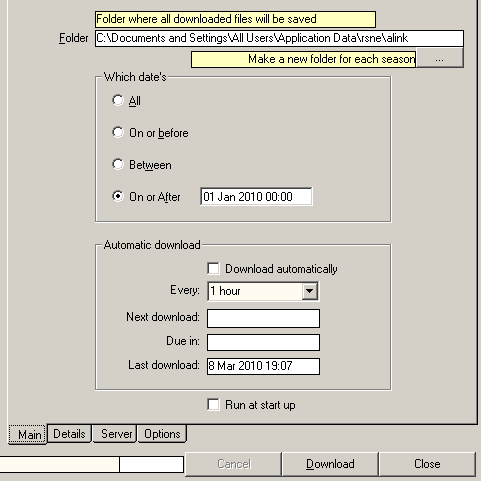
Task: Select the Main tab
Action: tap(28, 434)
